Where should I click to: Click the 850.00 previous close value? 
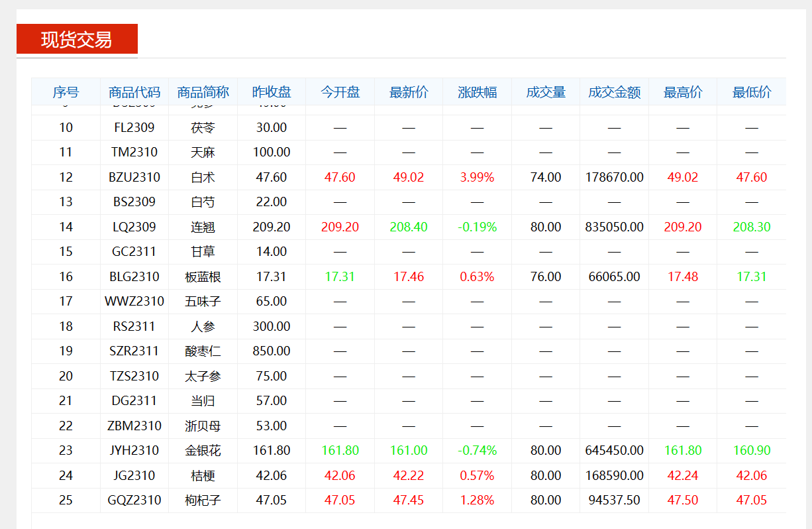click(272, 351)
